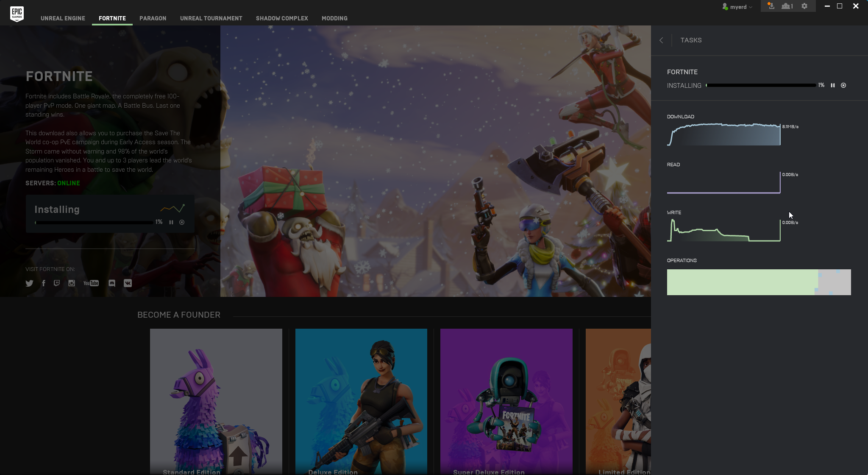The height and width of the screenshot is (475, 868).
Task: Open the settings gear
Action: click(x=804, y=6)
